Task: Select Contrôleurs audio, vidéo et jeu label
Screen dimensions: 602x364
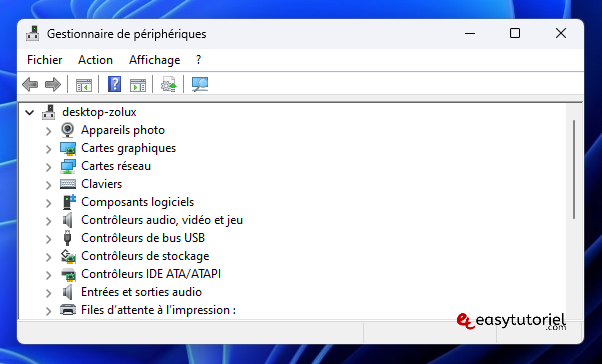Action: tap(162, 220)
